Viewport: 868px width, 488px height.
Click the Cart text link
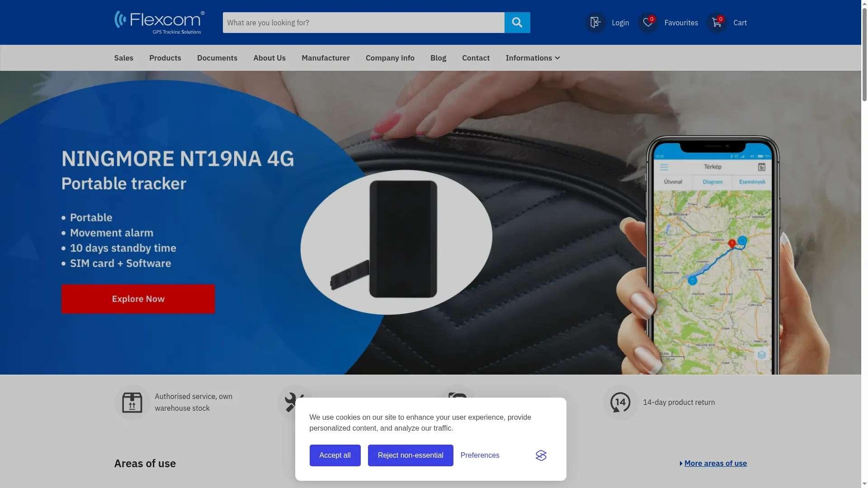(x=740, y=23)
